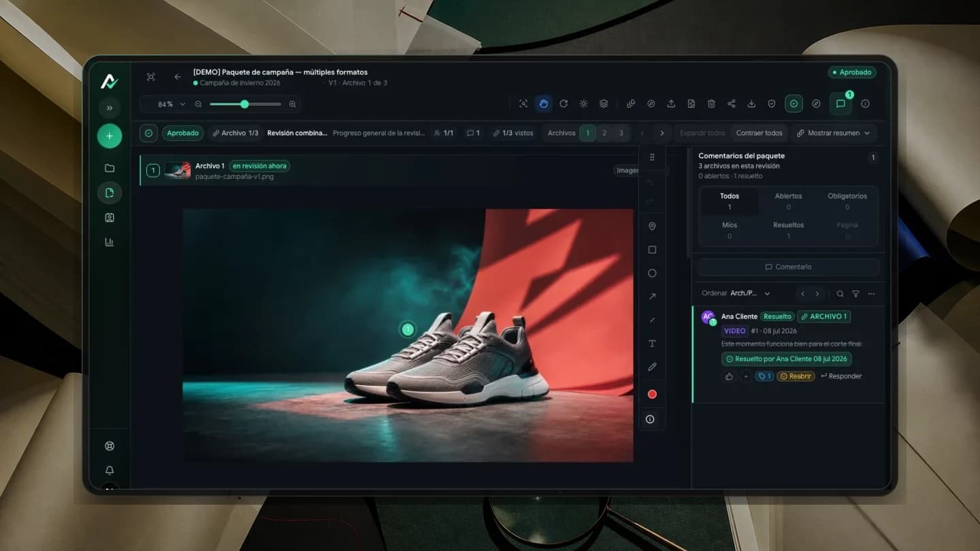980x551 pixels.
Task: Click the green plus create button
Action: pos(110,136)
